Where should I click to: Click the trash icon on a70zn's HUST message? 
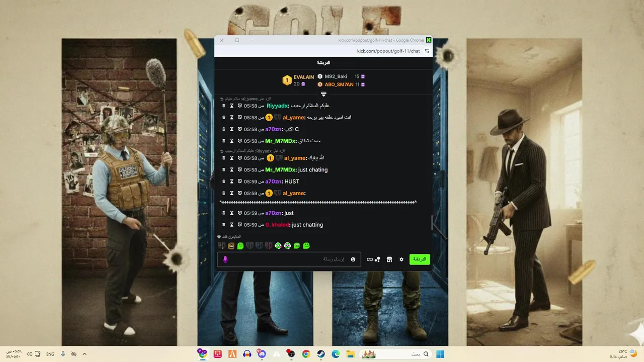tap(224, 182)
